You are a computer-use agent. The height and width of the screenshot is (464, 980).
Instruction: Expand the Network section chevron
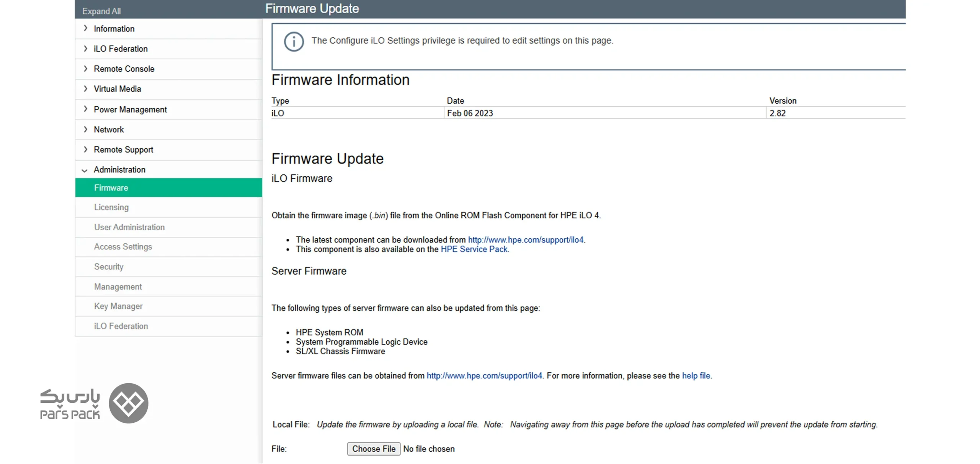click(x=85, y=129)
